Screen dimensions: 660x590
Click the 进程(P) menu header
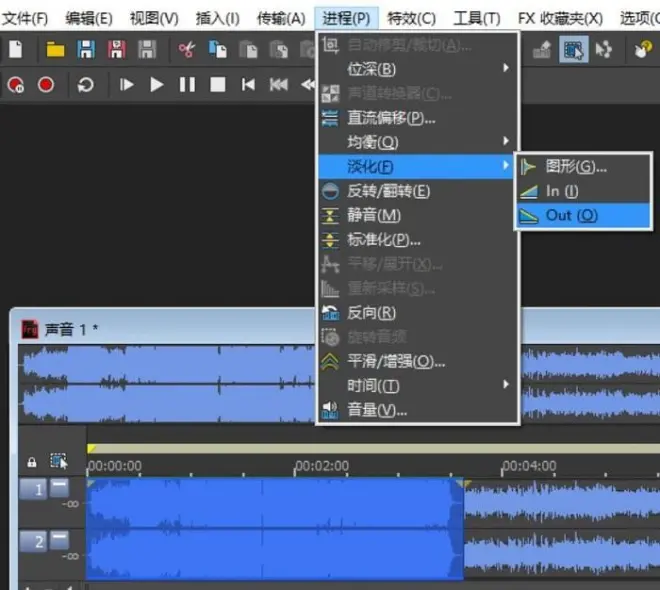[x=346, y=19]
